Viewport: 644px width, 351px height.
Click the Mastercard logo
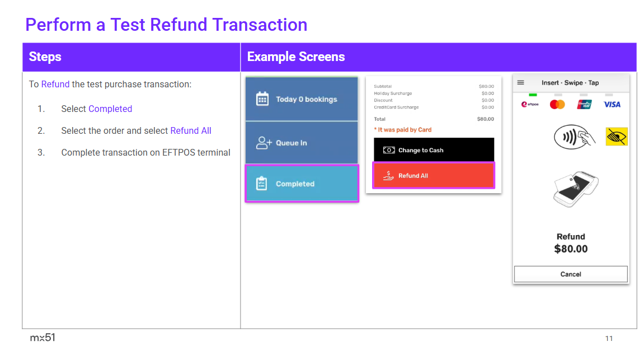click(x=557, y=104)
